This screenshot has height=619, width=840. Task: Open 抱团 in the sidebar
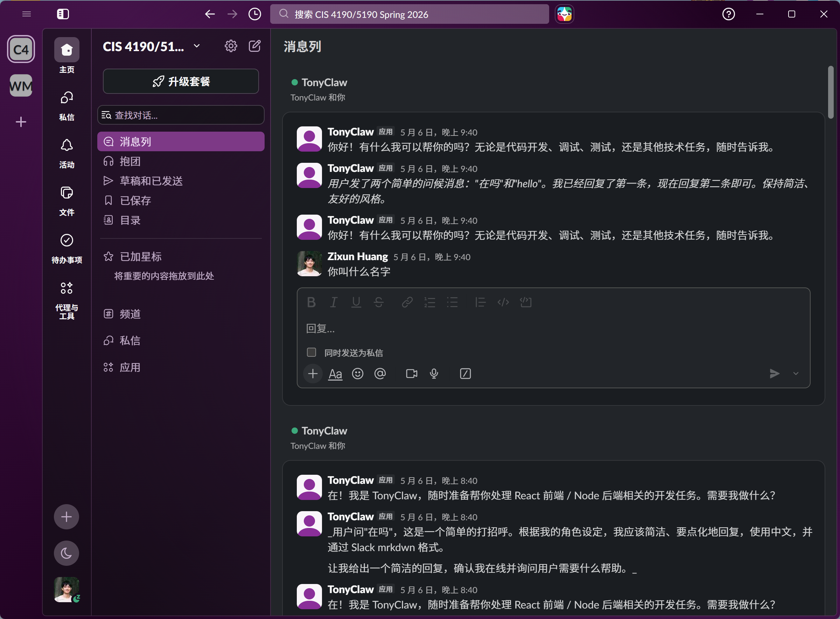(181, 161)
